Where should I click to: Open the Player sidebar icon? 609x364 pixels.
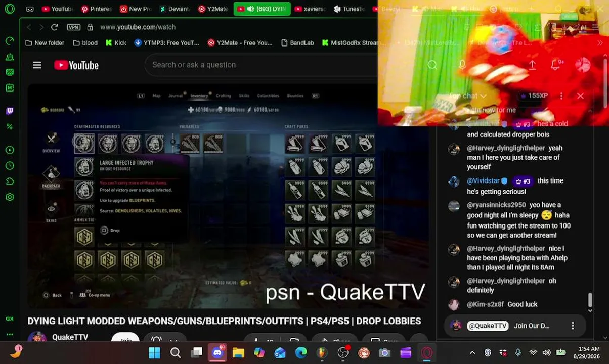(10, 150)
